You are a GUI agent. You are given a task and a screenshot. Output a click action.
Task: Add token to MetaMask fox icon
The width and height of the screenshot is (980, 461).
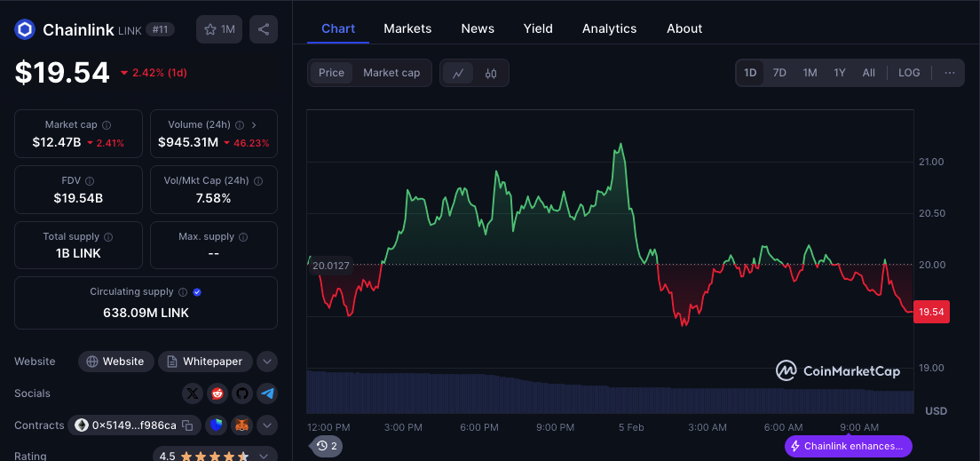241,425
